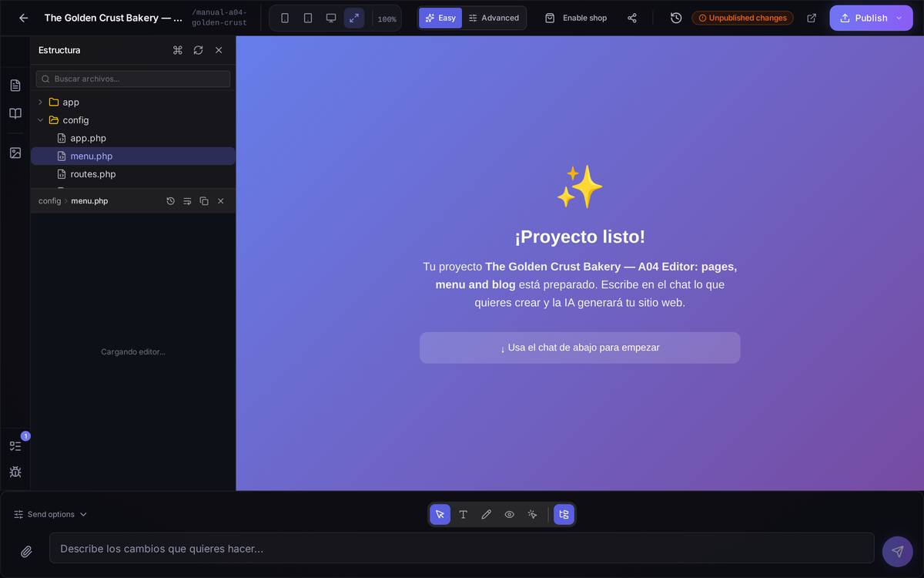Select the magic wand click tool
The height and width of the screenshot is (578, 924).
coord(533,514)
